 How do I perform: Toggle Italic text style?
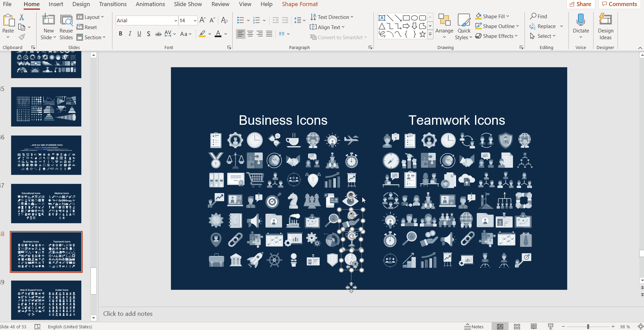130,34
